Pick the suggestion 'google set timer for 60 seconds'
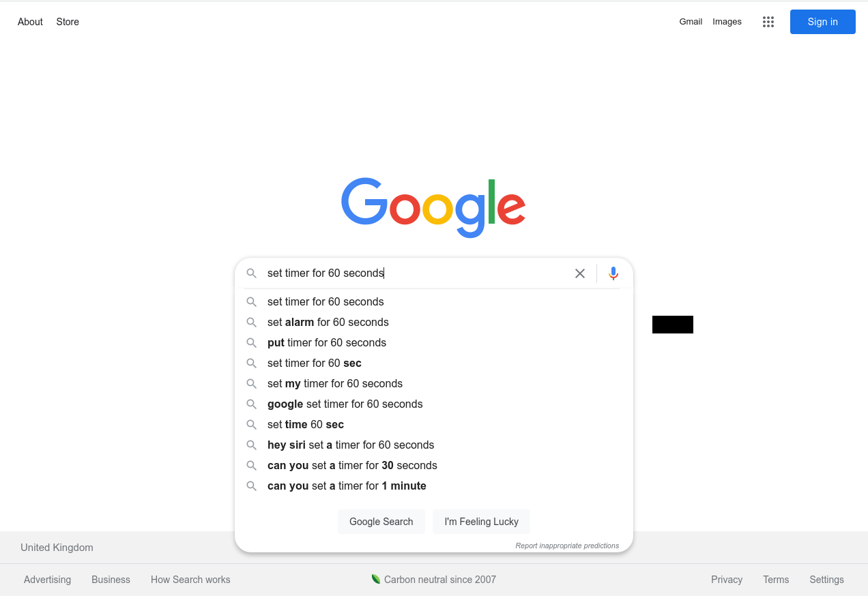This screenshot has height=596, width=868. [x=434, y=404]
